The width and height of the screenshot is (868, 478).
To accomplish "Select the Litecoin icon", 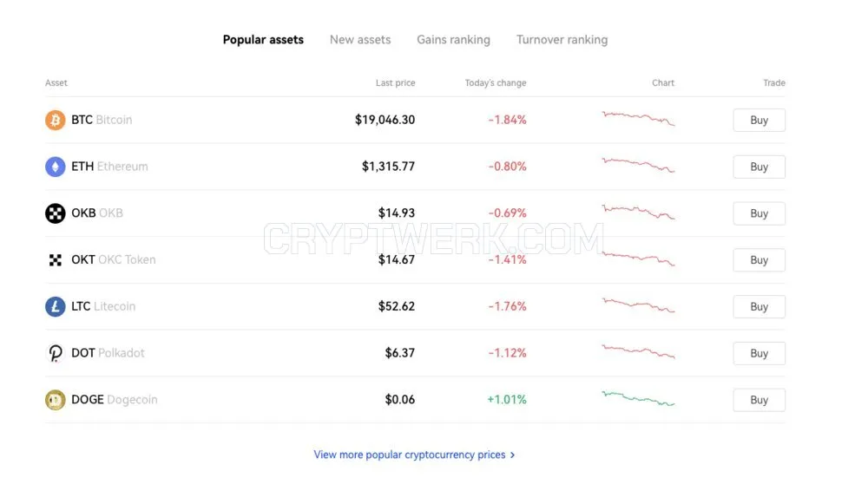I will tap(55, 306).
